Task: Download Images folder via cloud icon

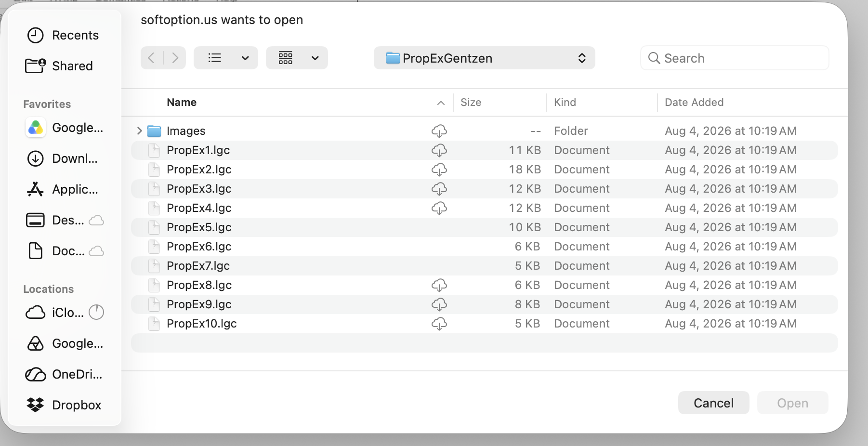Action: [439, 131]
